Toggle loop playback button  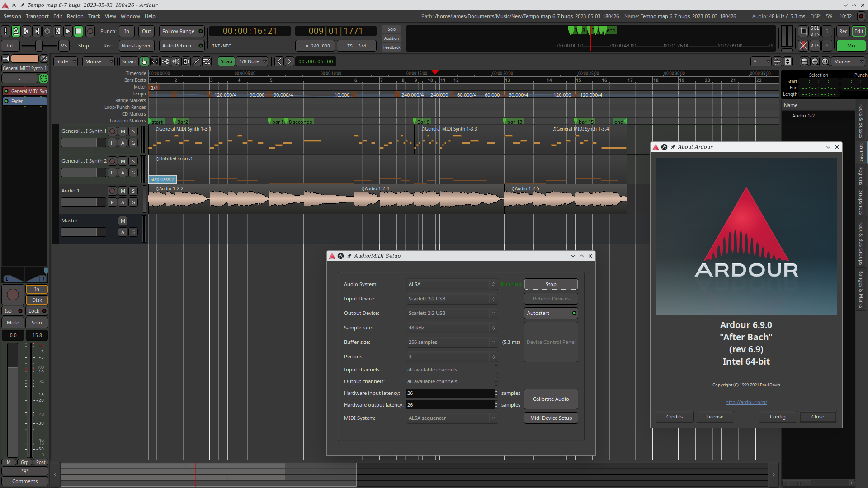47,31
